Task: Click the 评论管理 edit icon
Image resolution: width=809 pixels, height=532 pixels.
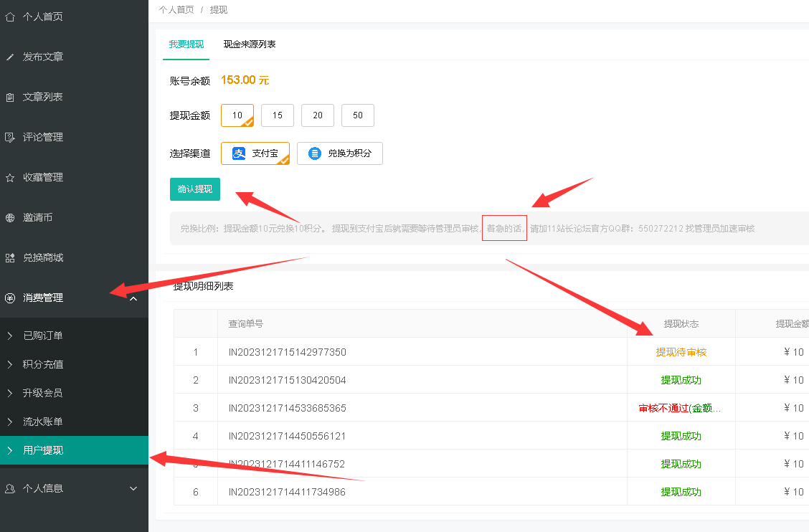Action: pyautogui.click(x=10, y=137)
